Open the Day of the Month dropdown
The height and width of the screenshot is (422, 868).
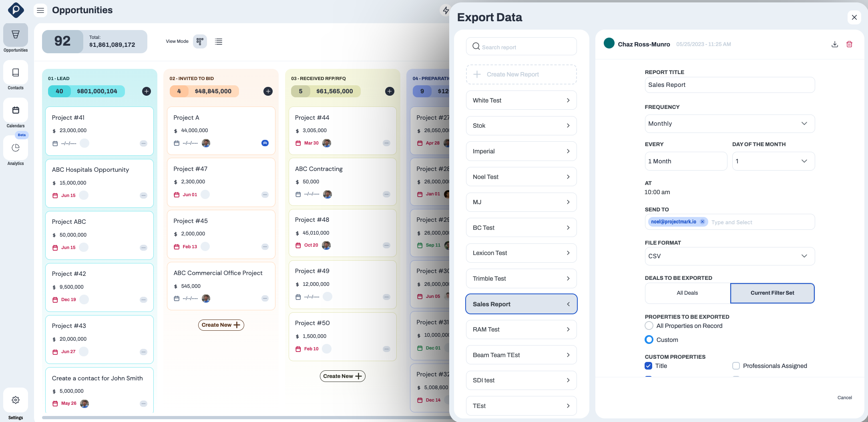pos(774,161)
